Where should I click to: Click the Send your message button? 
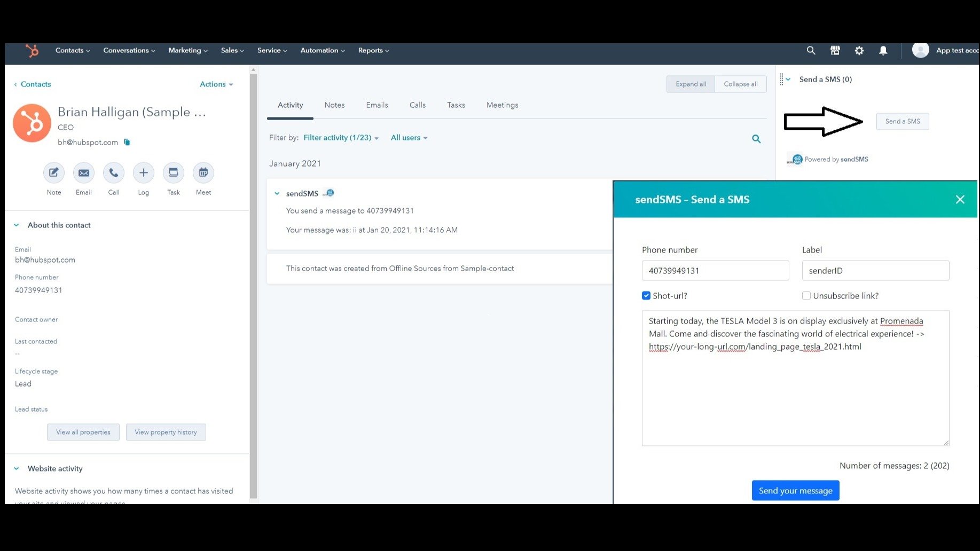pyautogui.click(x=795, y=491)
